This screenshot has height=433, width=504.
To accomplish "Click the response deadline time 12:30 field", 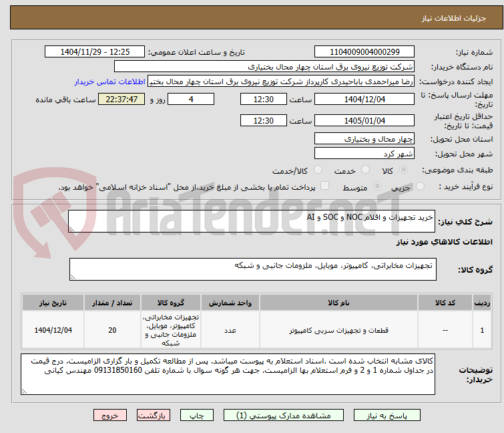I will [263, 99].
